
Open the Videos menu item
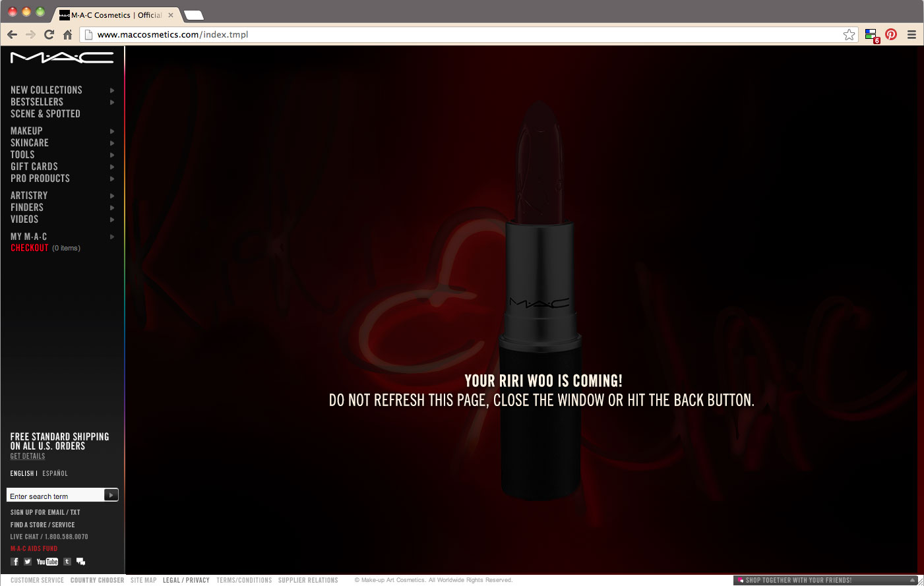(x=24, y=220)
